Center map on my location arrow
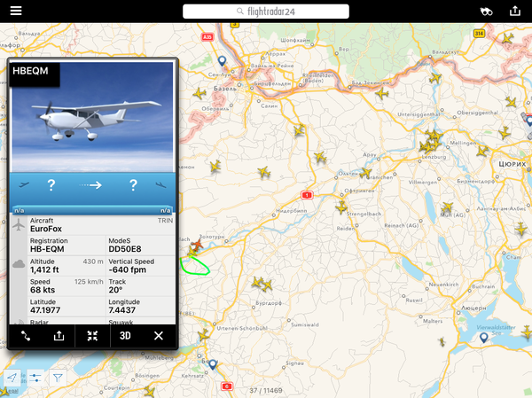Viewport: 532px width, 398px height. 12,378
